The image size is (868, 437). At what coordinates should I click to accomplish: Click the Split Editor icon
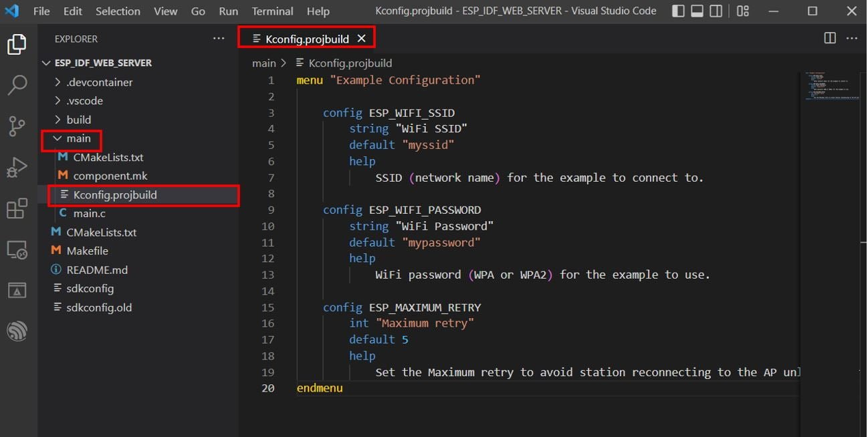[x=829, y=39]
